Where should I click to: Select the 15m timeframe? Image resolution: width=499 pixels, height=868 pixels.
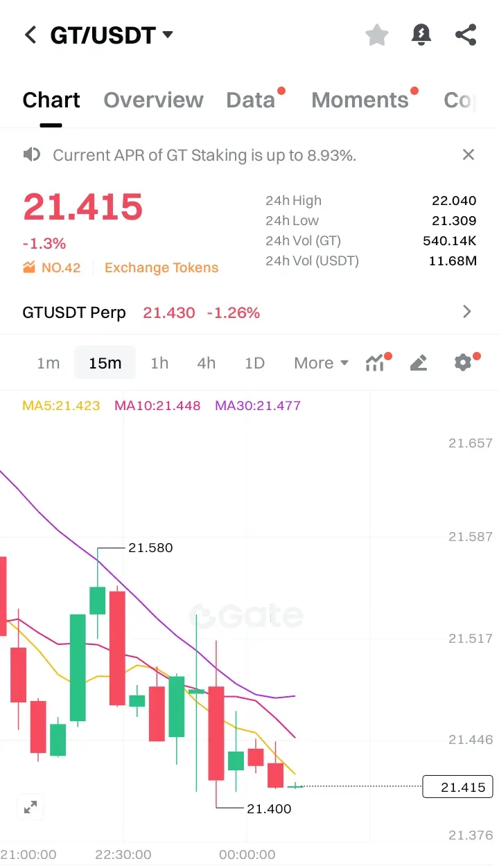point(105,363)
